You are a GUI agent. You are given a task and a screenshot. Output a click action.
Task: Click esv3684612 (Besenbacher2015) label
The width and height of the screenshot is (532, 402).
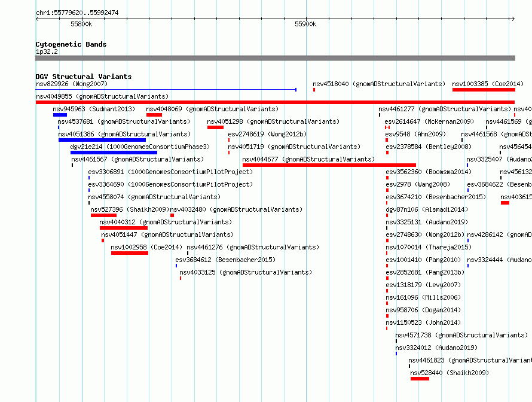225,260
